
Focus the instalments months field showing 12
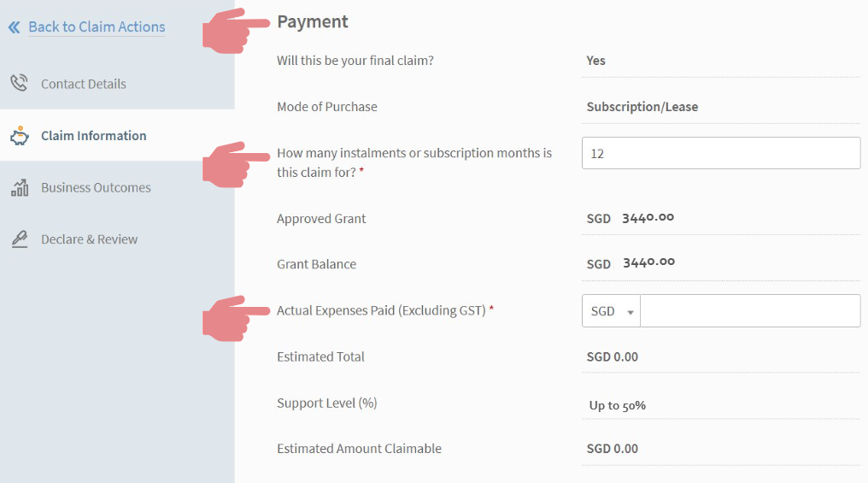721,153
